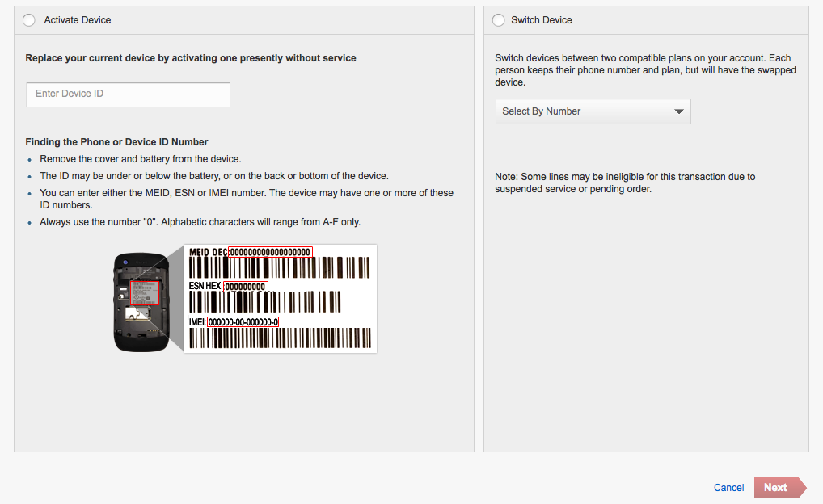
Task: Click the Enter Device ID field
Action: (128, 94)
